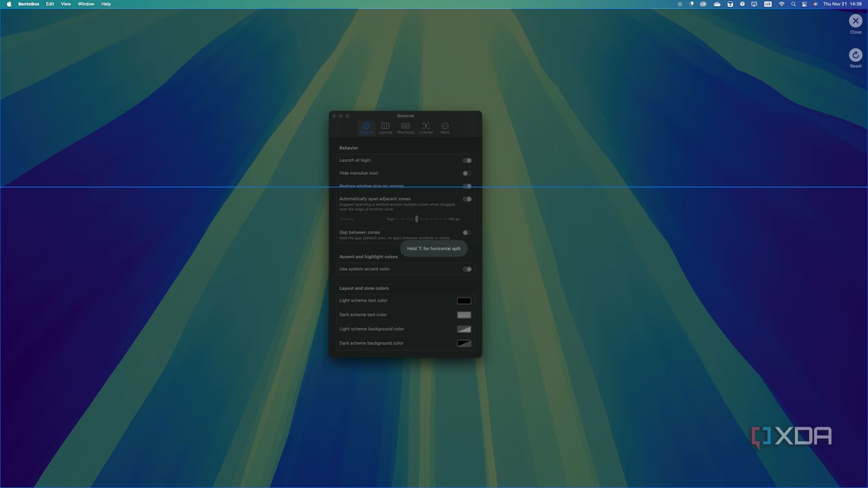This screenshot has width=868, height=488.
Task: Enable Hide menubar icon switch
Action: 467,173
